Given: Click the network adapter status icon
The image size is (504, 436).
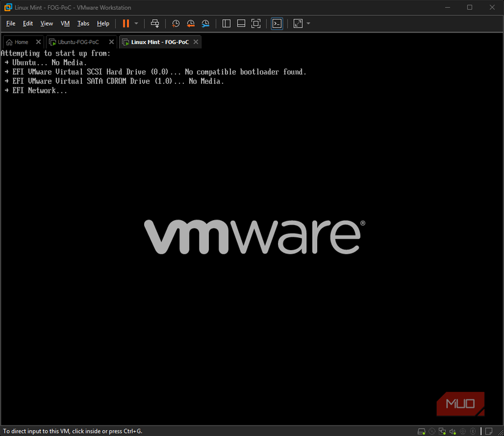Looking at the screenshot, I should (x=442, y=431).
